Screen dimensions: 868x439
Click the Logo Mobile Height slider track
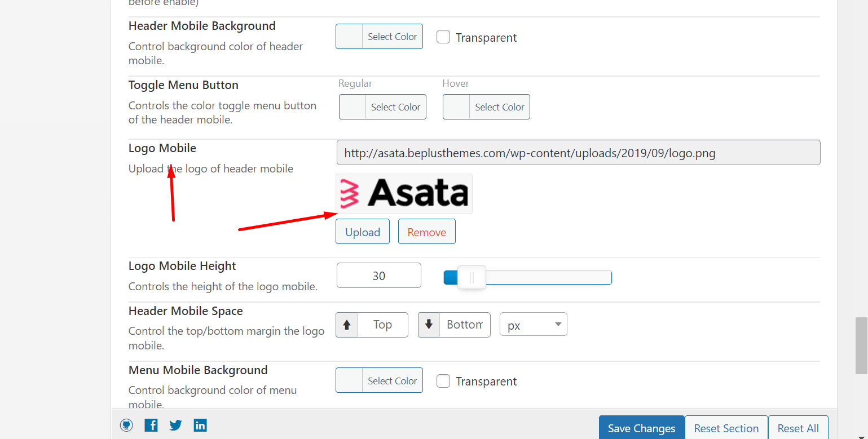point(528,277)
